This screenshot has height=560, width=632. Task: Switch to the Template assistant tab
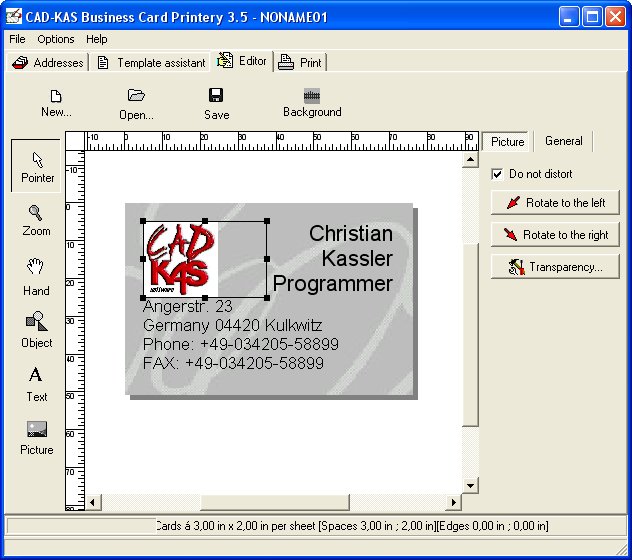[x=151, y=62]
